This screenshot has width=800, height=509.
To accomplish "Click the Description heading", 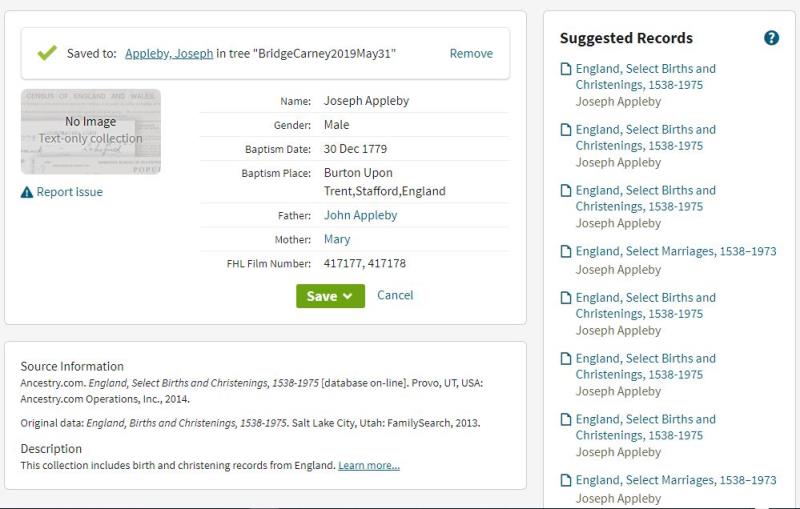I will [x=51, y=449].
